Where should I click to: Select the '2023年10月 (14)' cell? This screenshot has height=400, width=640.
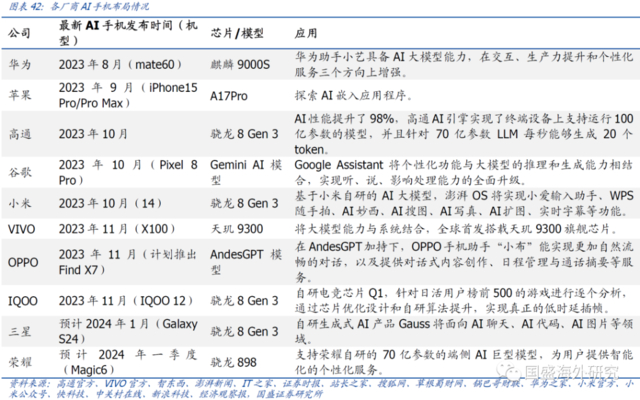click(110, 203)
